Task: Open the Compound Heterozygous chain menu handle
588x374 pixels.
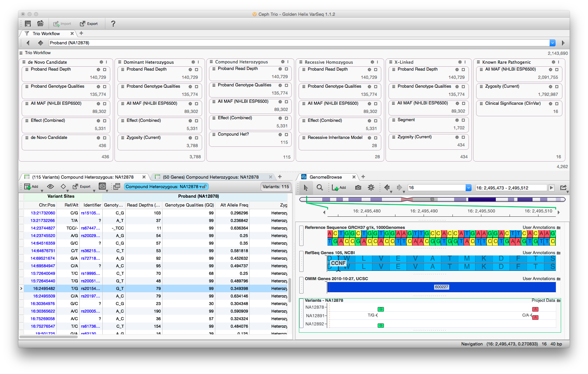Action: pos(212,62)
